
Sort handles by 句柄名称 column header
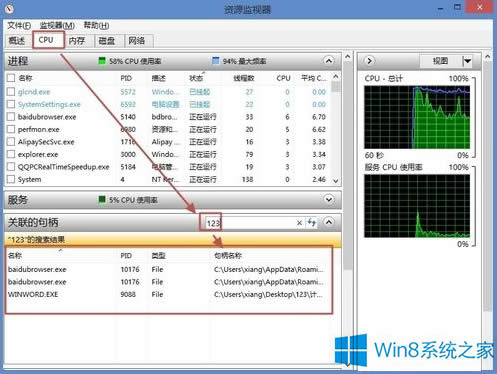(x=228, y=256)
